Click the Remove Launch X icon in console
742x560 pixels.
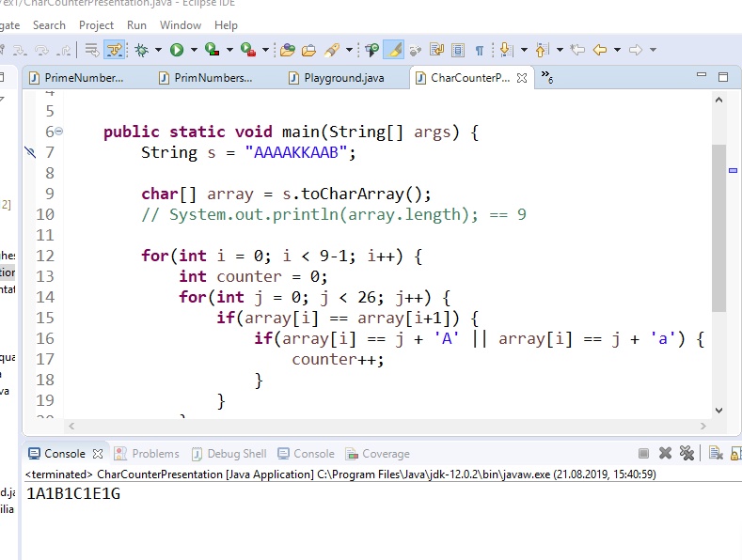(x=666, y=454)
